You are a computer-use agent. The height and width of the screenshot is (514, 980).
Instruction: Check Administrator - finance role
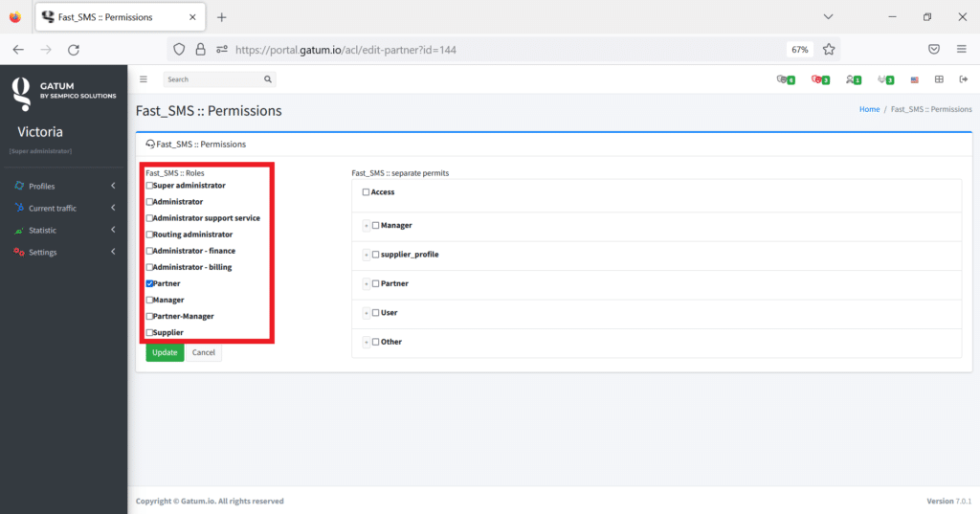149,251
